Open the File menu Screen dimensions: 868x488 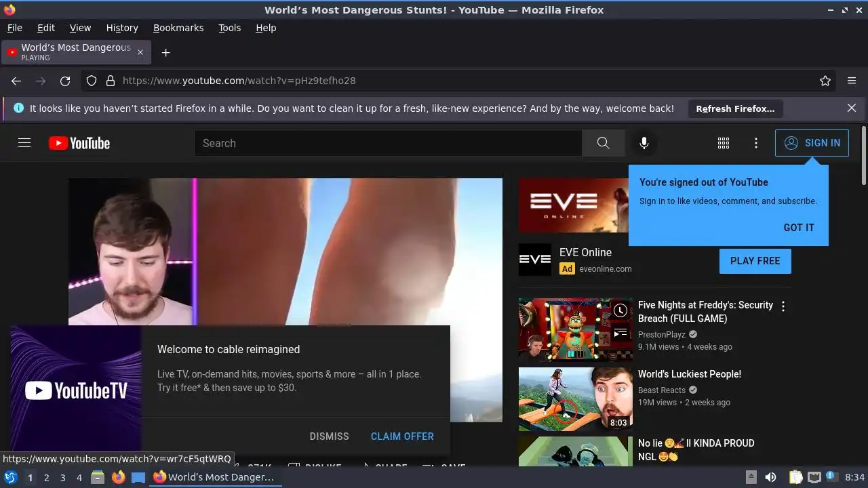tap(14, 28)
